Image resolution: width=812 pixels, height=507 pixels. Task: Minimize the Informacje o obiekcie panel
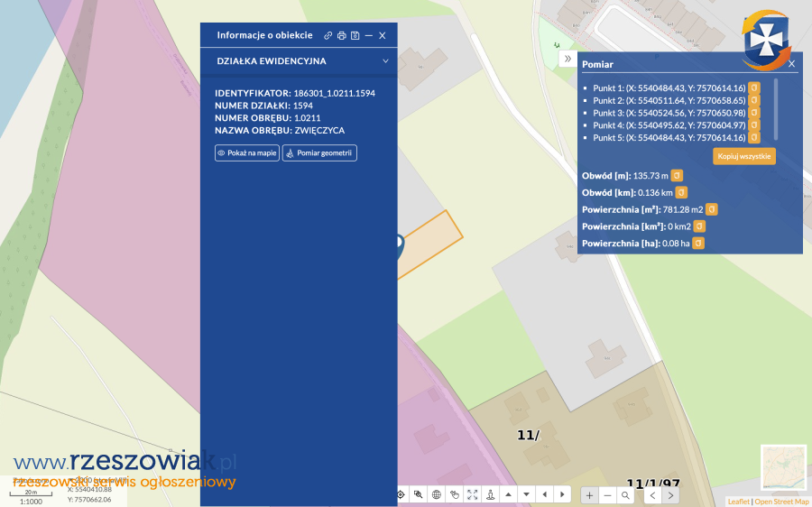tap(368, 35)
